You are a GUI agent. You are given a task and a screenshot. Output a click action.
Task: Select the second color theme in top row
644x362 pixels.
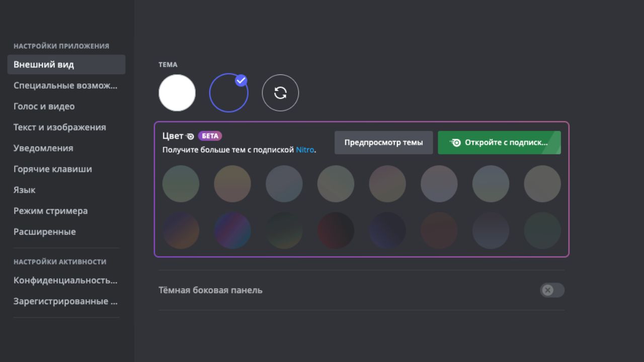pos(232,184)
